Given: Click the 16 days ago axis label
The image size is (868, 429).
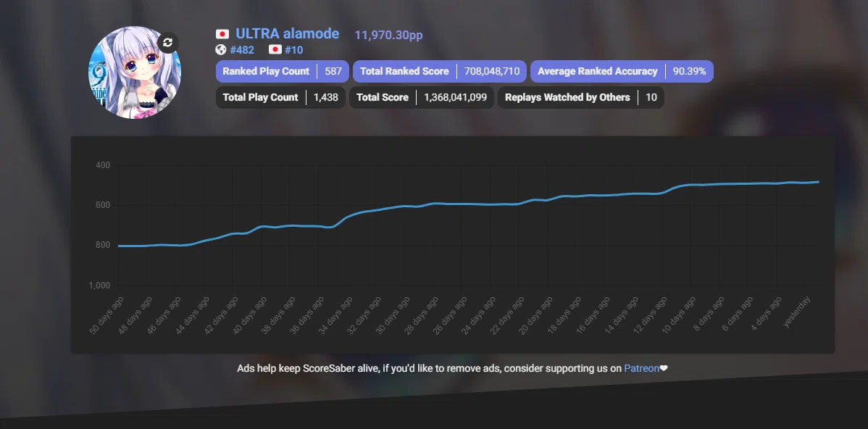Looking at the screenshot, I should (x=593, y=315).
